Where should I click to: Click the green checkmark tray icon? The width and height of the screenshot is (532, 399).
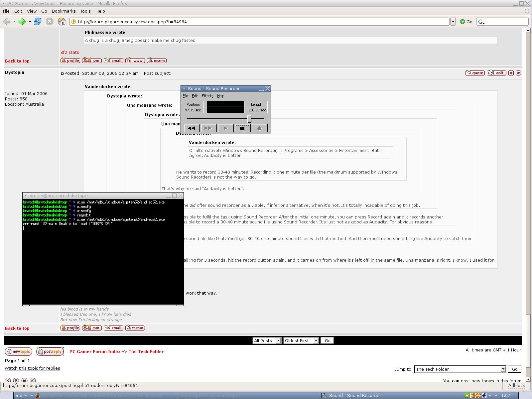pyautogui.click(x=467, y=395)
